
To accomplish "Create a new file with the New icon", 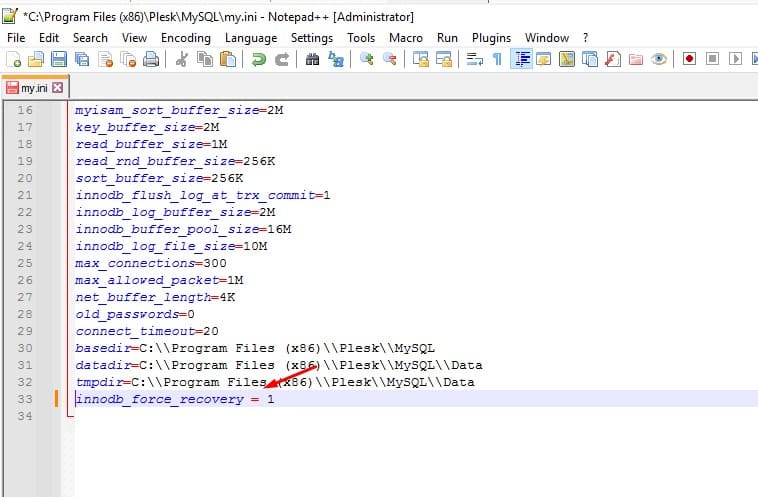I will [x=14, y=59].
